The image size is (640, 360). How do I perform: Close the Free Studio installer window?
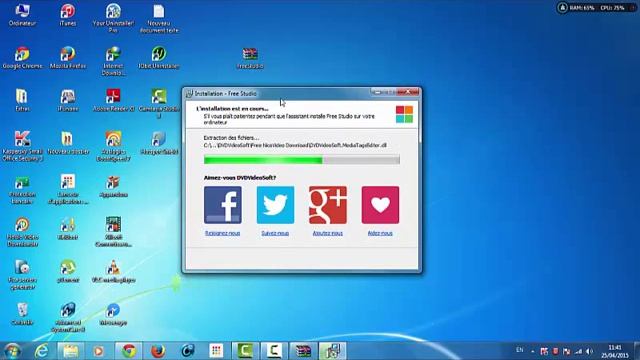[x=408, y=92]
